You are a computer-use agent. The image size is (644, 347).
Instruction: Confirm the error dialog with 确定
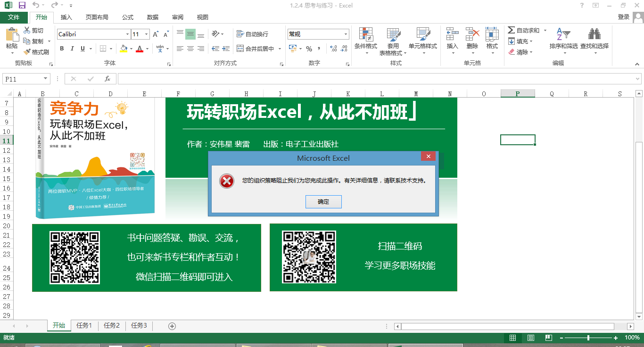click(323, 202)
